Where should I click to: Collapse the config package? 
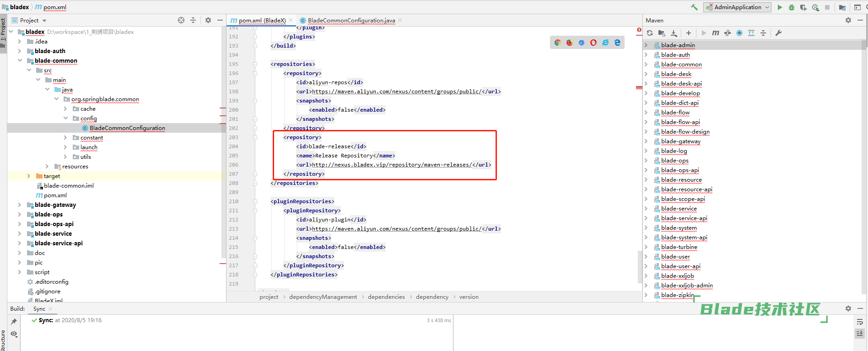65,118
